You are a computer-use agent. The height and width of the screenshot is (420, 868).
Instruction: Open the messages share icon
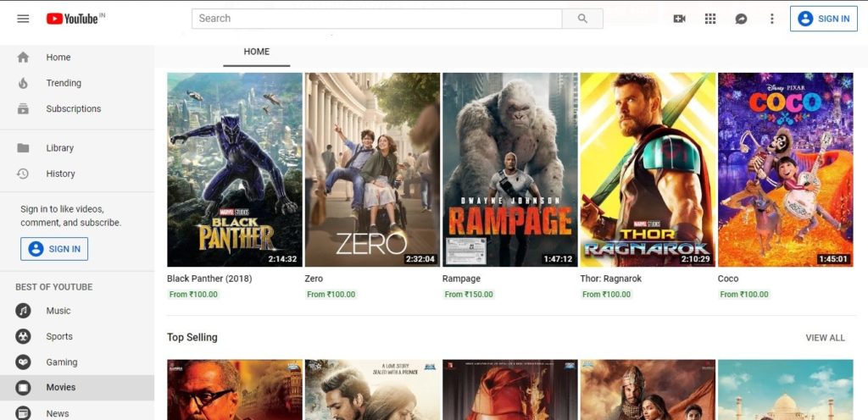(x=741, y=19)
